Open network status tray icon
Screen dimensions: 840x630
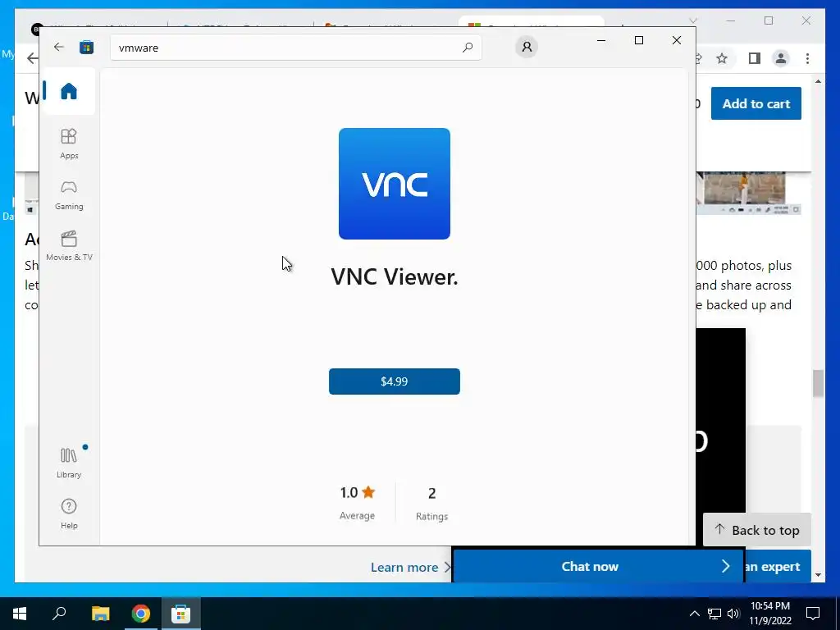click(714, 614)
